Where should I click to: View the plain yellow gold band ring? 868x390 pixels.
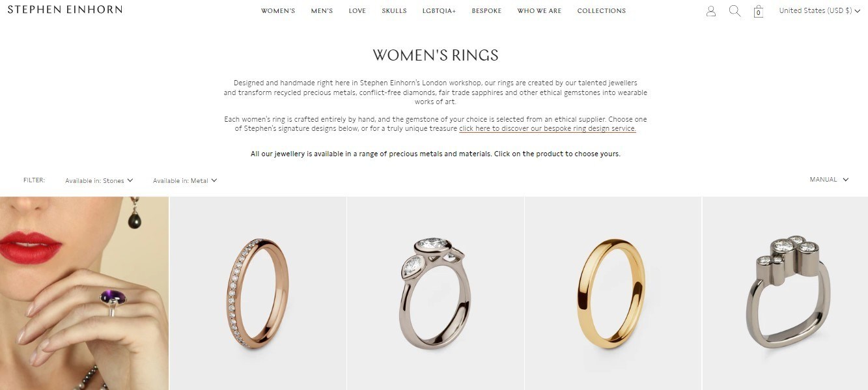(x=613, y=293)
